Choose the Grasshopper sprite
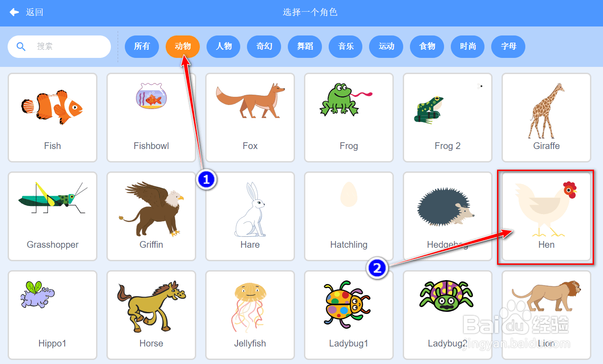Viewport: 603px width, 364px height. pyautogui.click(x=53, y=216)
